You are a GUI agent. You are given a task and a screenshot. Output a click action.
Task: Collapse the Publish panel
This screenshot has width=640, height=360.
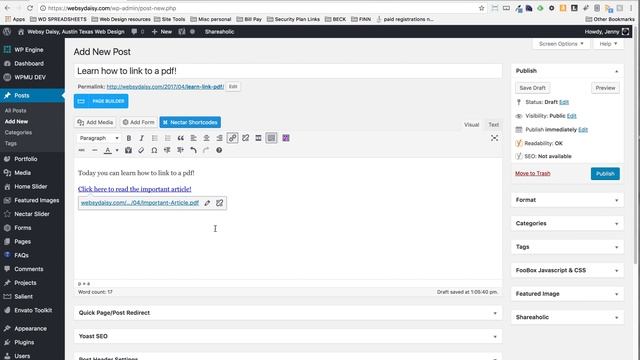[x=617, y=71]
